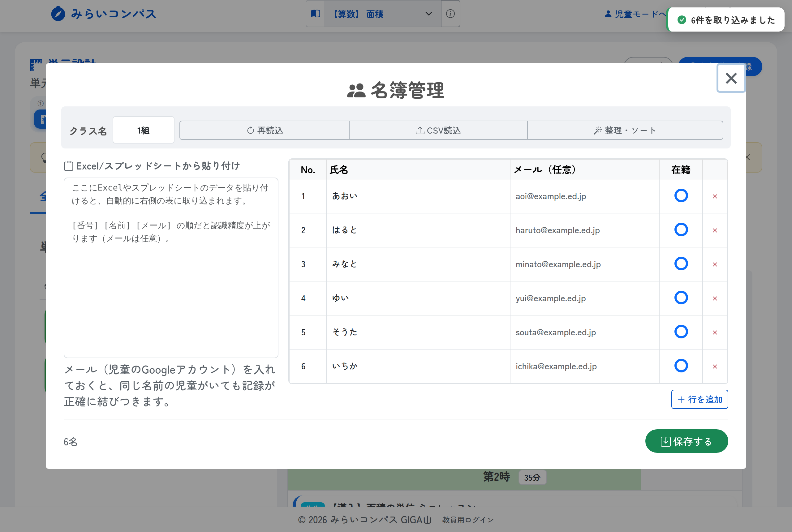The width and height of the screenshot is (792, 532).
Task: Open the 【算数】面積 unit dropdown
Action: [382, 14]
